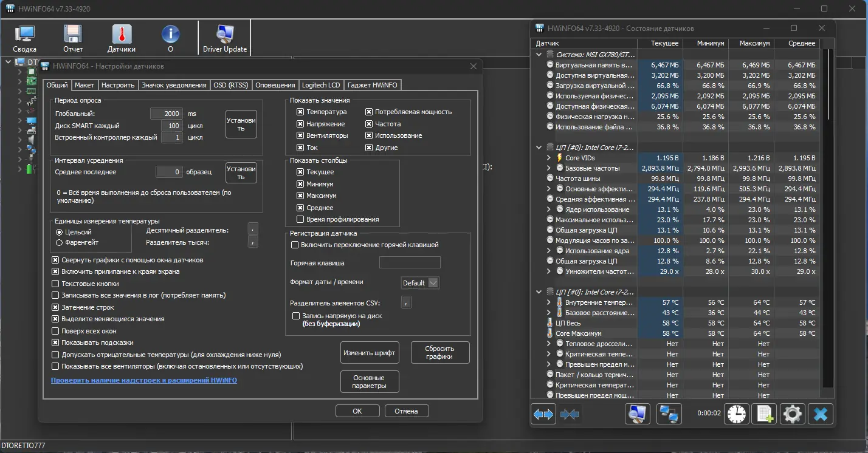
Task: Enable Текстовые кнопки checkbox
Action: point(55,284)
